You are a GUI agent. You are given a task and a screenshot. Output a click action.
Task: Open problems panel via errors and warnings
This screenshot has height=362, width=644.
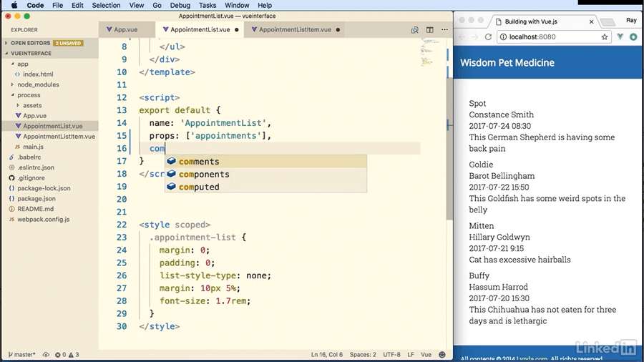[67, 355]
